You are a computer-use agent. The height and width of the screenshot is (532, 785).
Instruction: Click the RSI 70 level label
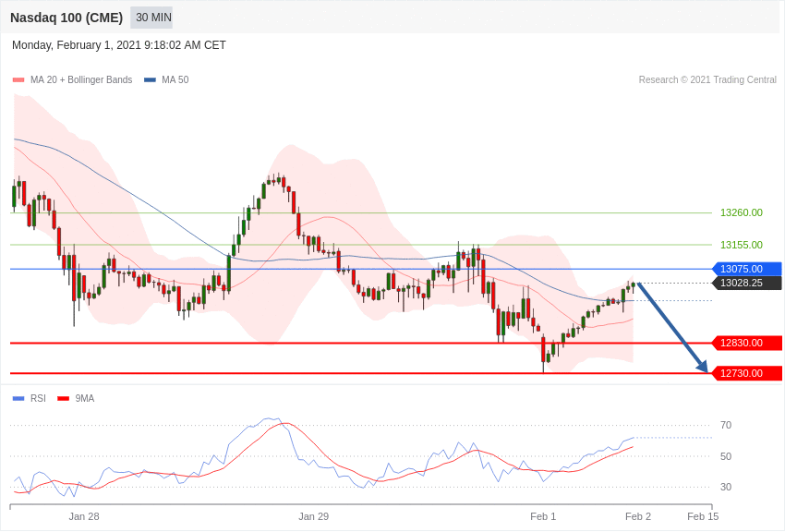click(726, 425)
